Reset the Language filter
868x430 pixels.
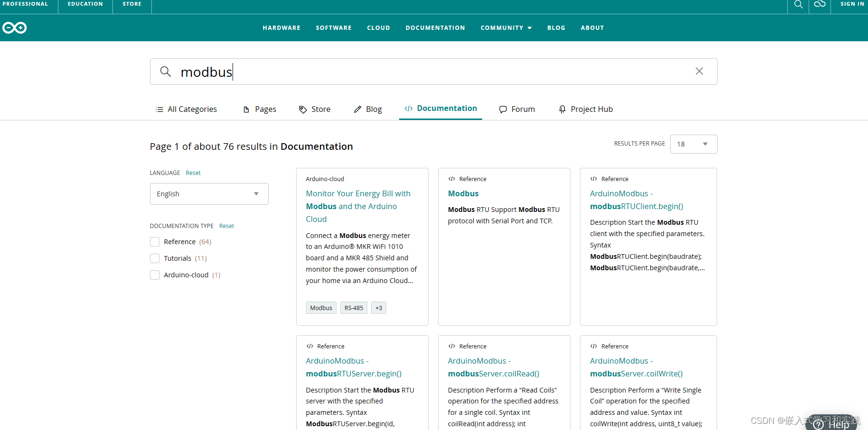(193, 173)
